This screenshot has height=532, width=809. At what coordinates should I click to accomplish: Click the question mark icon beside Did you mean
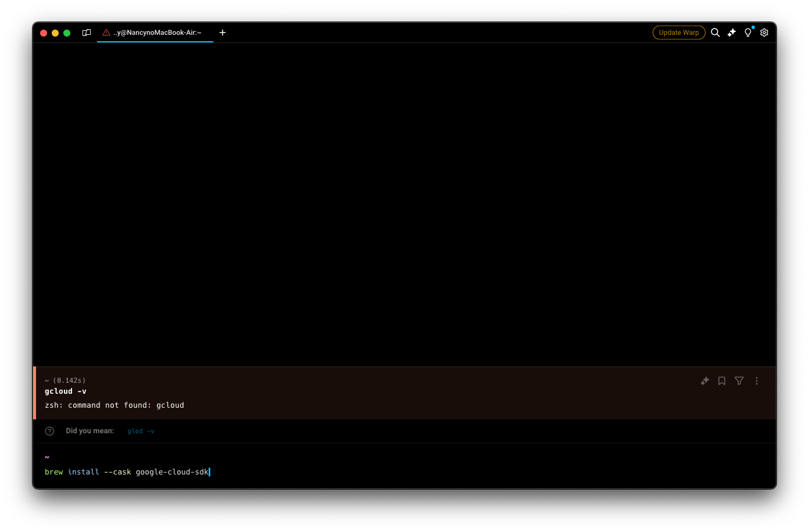[x=49, y=431]
